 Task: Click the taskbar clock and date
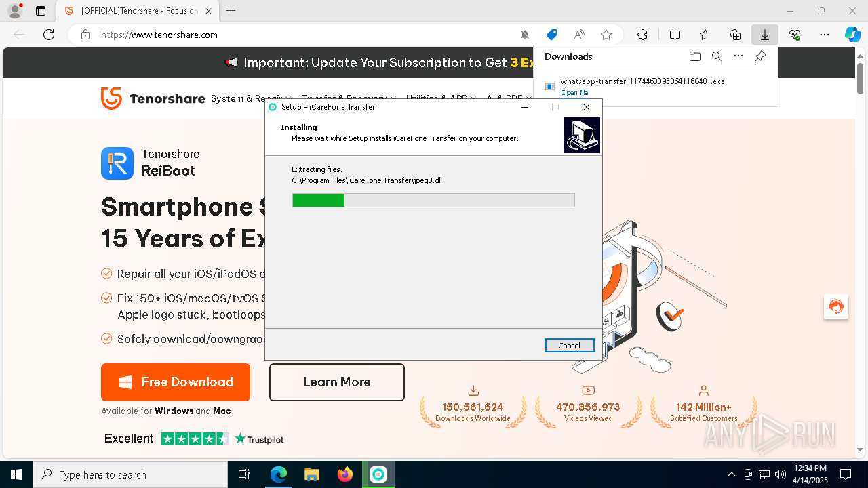810,474
